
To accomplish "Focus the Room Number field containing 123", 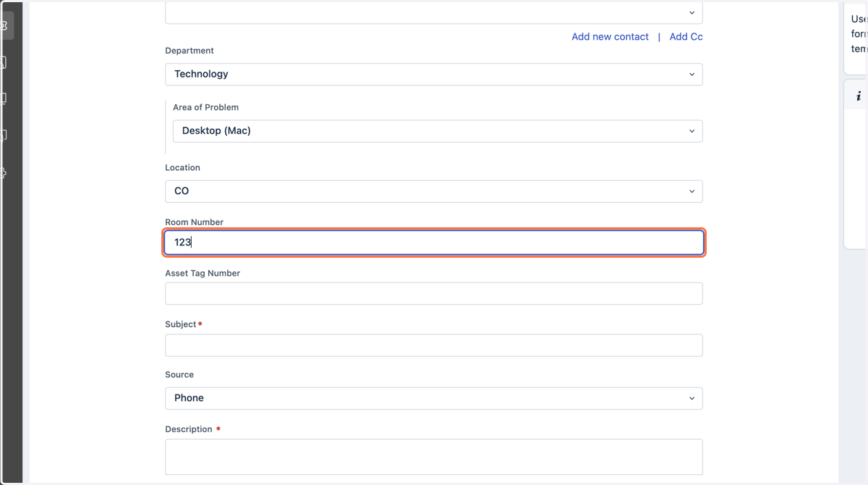I will (434, 242).
